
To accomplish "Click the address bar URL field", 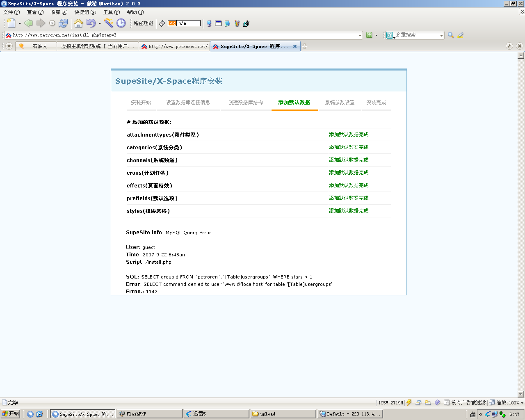I will click(184, 35).
